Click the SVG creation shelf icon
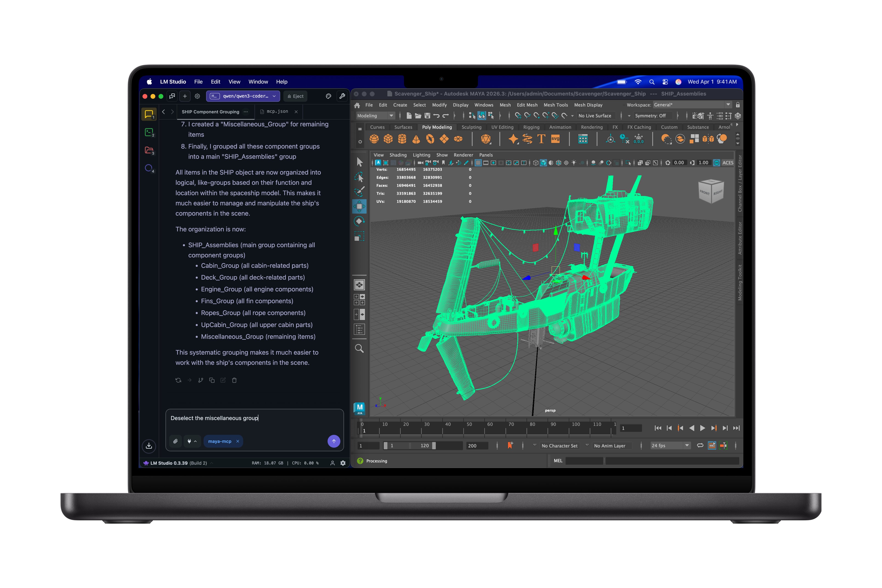 555,139
